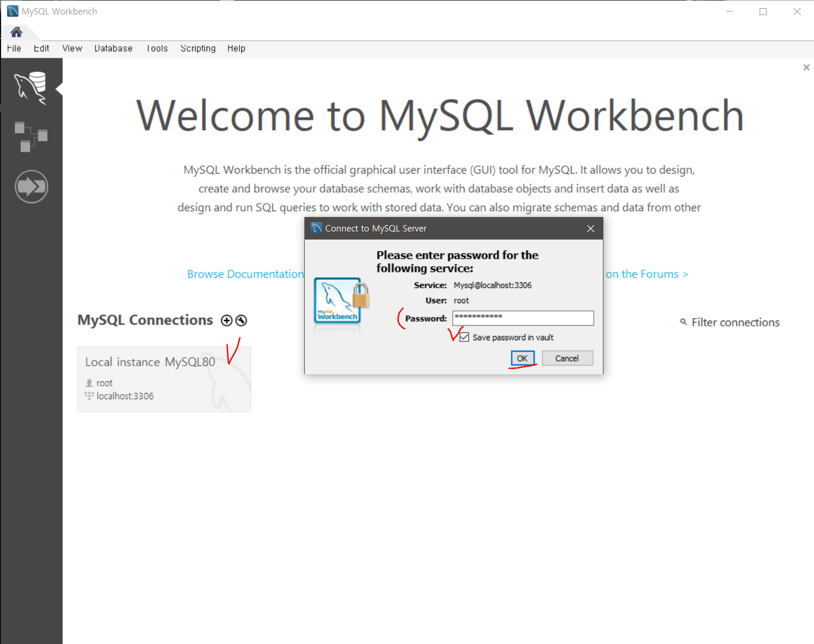Image resolution: width=814 pixels, height=644 pixels.
Task: Open the Migration wizard sidebar icon
Action: click(31, 186)
